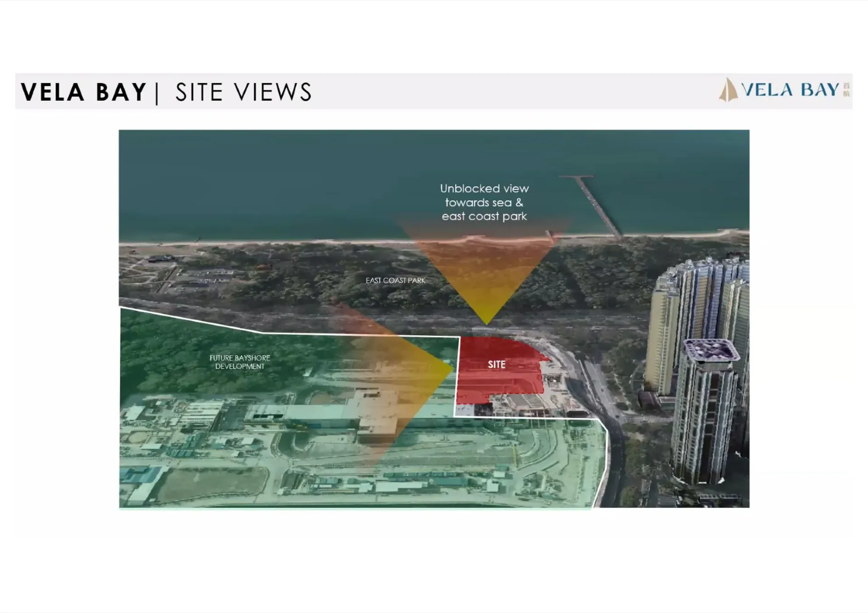Click the 'SITE VIEWS' heading text
This screenshot has height=613, width=868.
(x=244, y=92)
